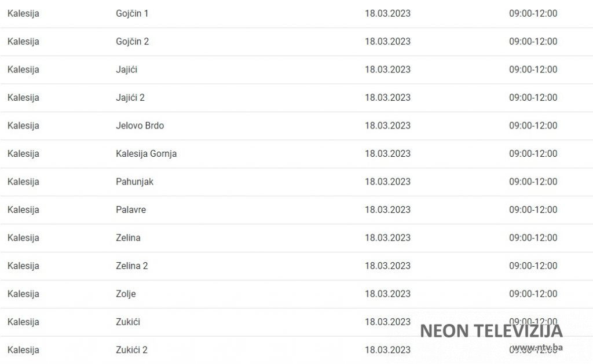The image size is (593, 364).
Task: Click the Jajići location name
Action: click(x=126, y=69)
